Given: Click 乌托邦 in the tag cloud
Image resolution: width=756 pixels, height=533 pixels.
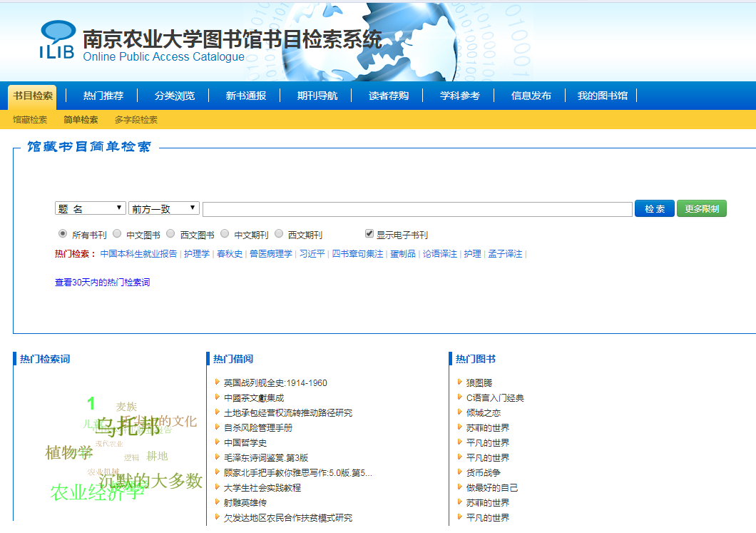Looking at the screenshot, I should pos(127,427).
